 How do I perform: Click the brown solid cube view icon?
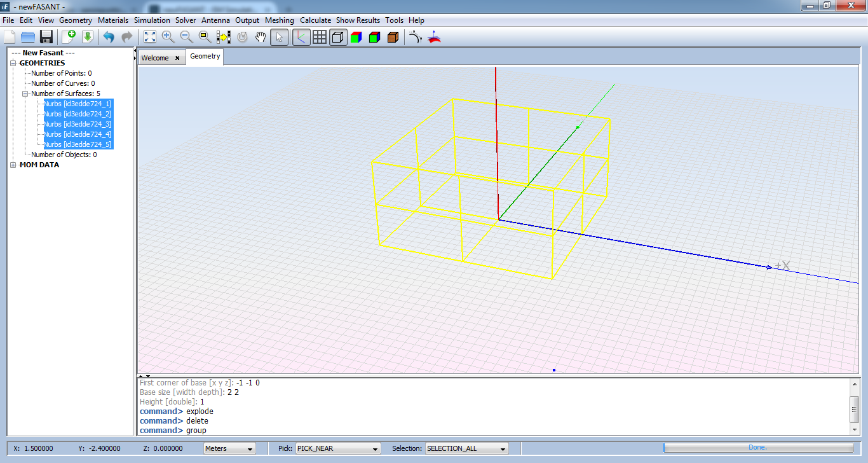[393, 37]
